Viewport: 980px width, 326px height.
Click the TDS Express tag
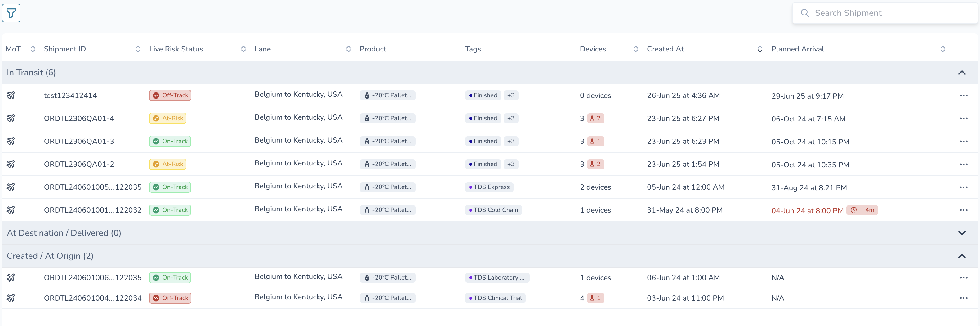pos(489,187)
